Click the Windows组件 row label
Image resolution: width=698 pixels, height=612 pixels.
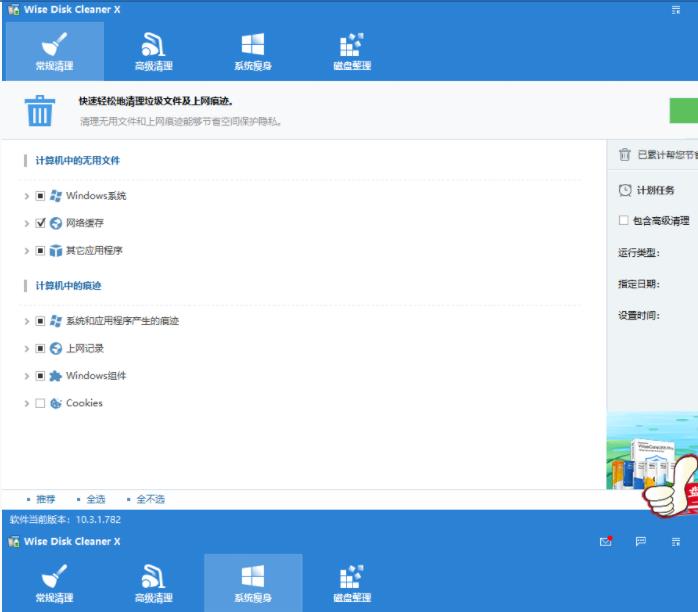point(96,376)
